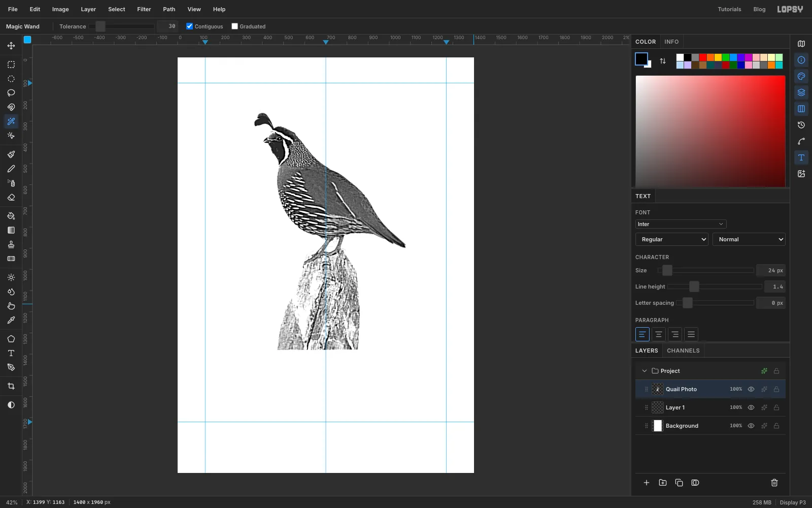Select the Crop tool
The height and width of the screenshot is (508, 812).
(11, 386)
